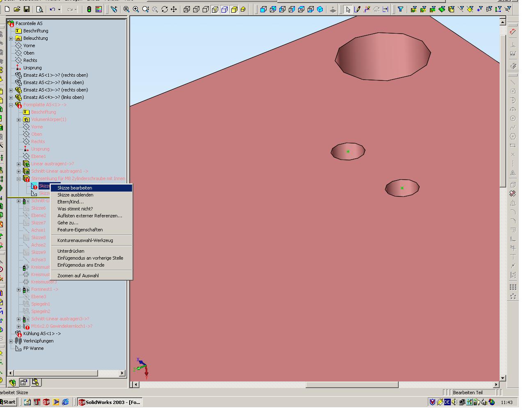Open the Edit Color palette icon
525x420 pixels.
point(98,9)
